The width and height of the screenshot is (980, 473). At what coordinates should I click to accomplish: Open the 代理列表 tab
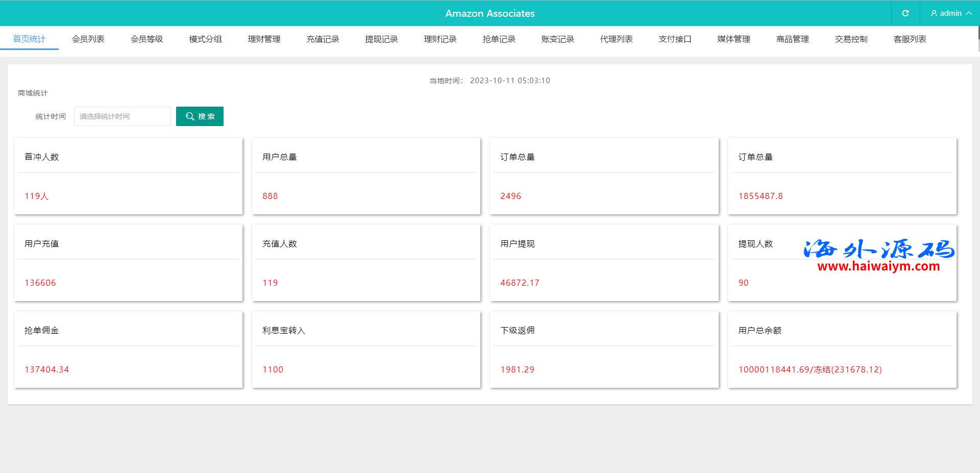(616, 39)
